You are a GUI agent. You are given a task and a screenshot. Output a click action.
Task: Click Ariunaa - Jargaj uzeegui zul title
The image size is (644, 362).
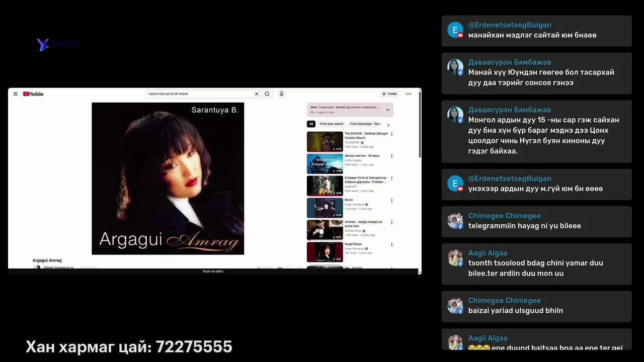[x=363, y=224]
